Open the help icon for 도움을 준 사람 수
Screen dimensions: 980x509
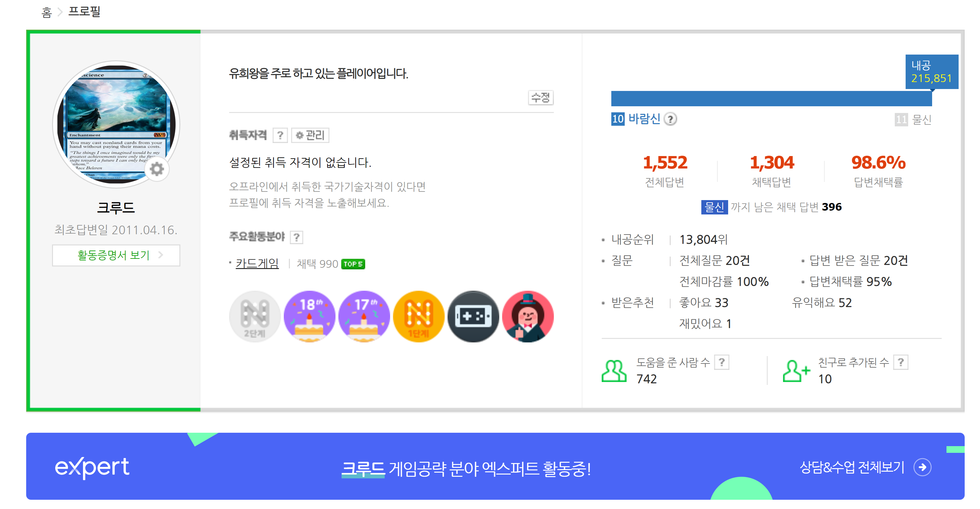pos(721,362)
